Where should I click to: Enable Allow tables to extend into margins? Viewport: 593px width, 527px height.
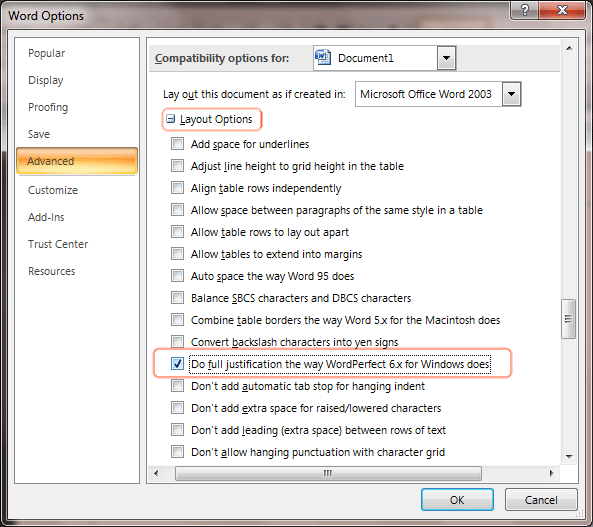click(x=177, y=253)
